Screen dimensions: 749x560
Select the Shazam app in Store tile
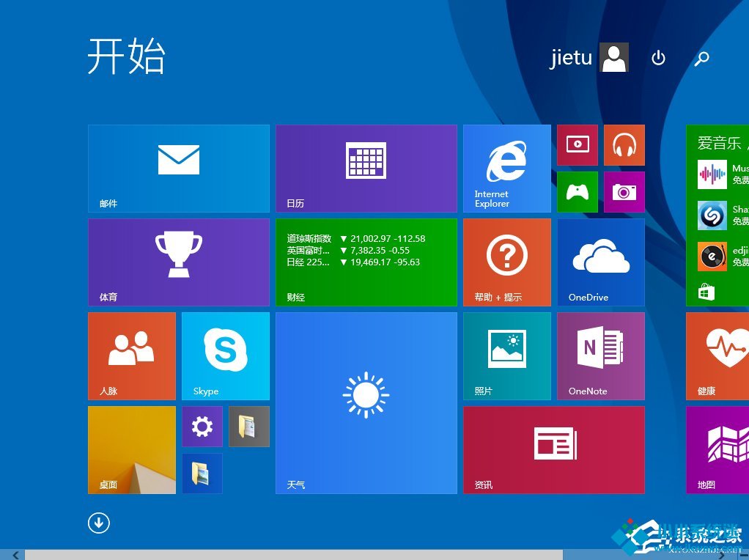tap(712, 215)
